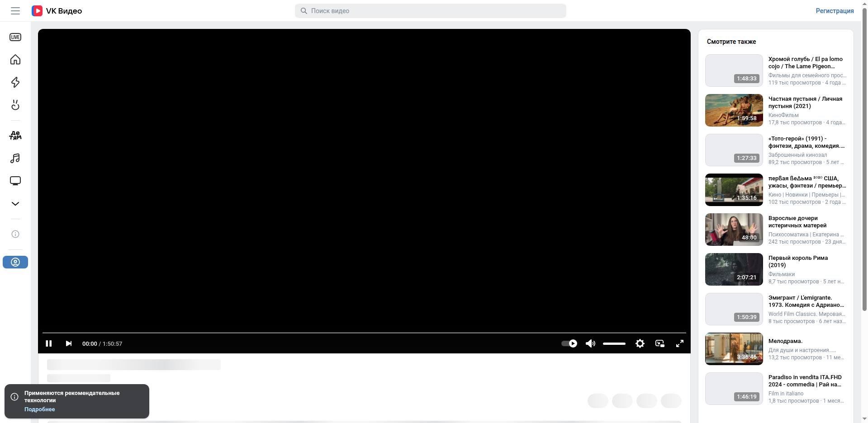Click the profile account button
Screen dimensions: 868x423
15,262
